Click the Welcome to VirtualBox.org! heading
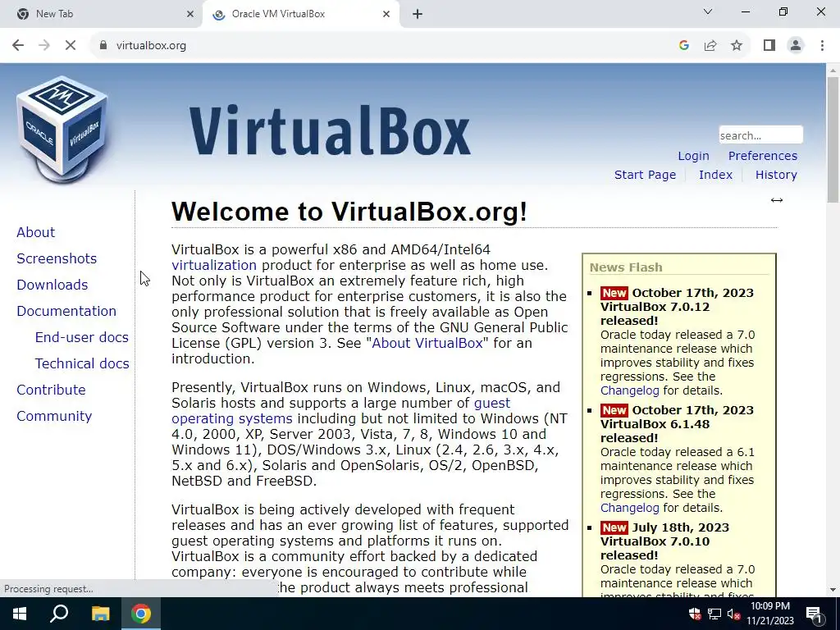This screenshot has height=630, width=840. [349, 212]
